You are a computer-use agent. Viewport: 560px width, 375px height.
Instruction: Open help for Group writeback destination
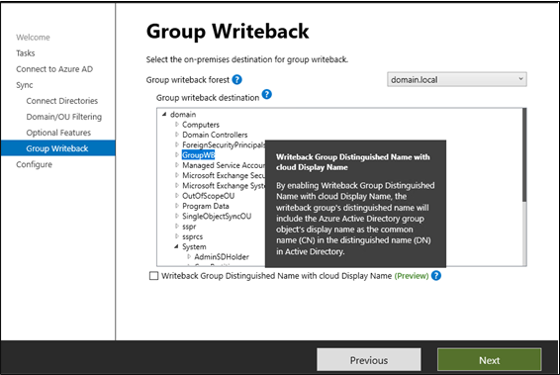[x=267, y=95]
